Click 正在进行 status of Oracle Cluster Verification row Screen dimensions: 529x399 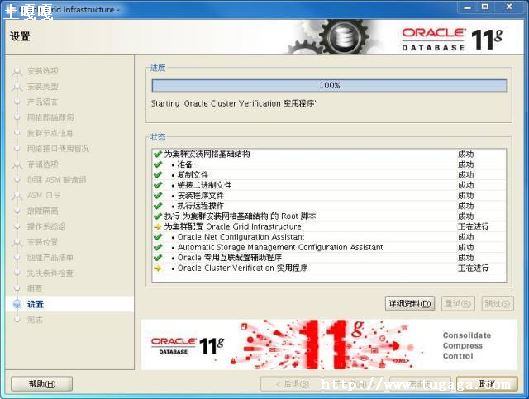tap(473, 268)
